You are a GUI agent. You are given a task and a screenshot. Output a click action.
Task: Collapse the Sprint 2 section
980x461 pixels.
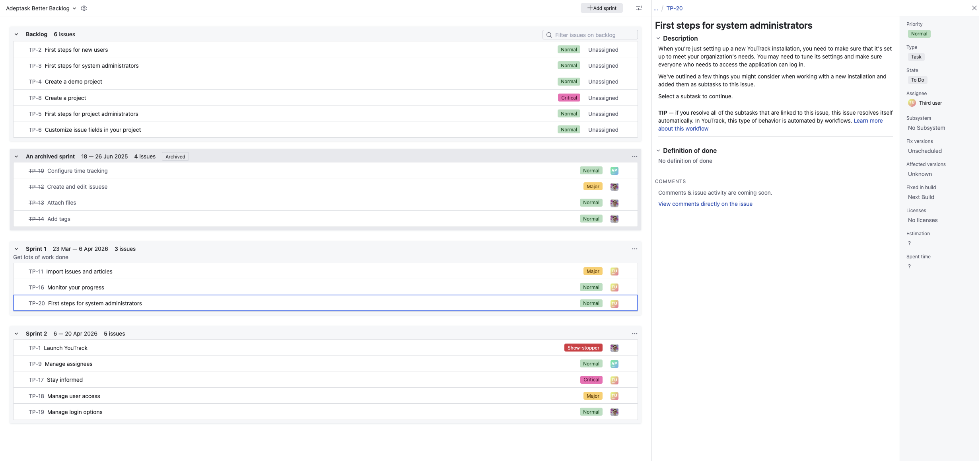(x=16, y=334)
